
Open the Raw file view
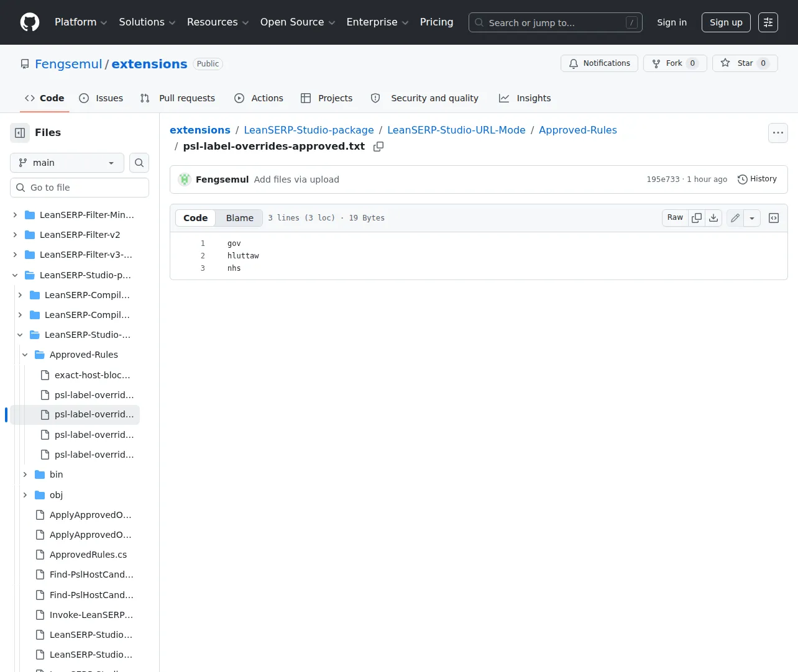675,218
